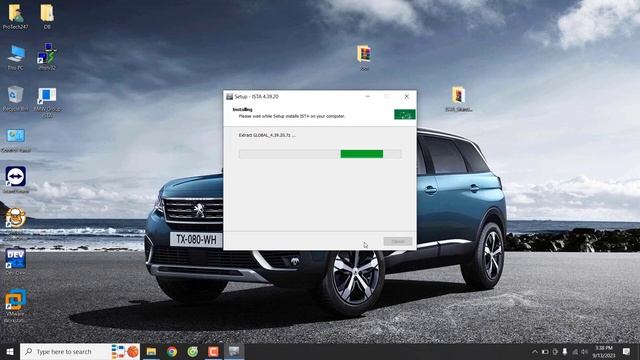
Task: Switch to the setup installer taskbar button
Action: 234,351
